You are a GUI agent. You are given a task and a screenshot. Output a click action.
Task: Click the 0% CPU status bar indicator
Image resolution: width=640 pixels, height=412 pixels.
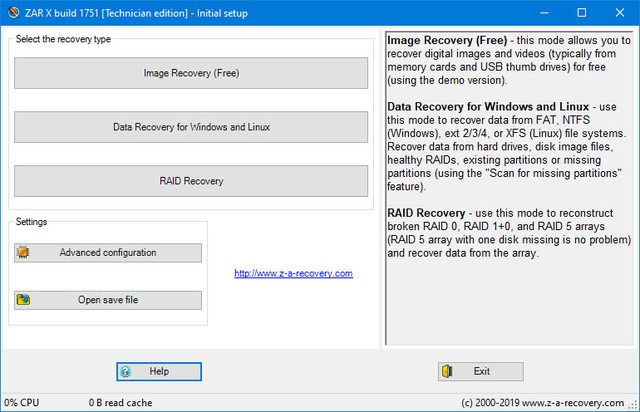[x=22, y=402]
